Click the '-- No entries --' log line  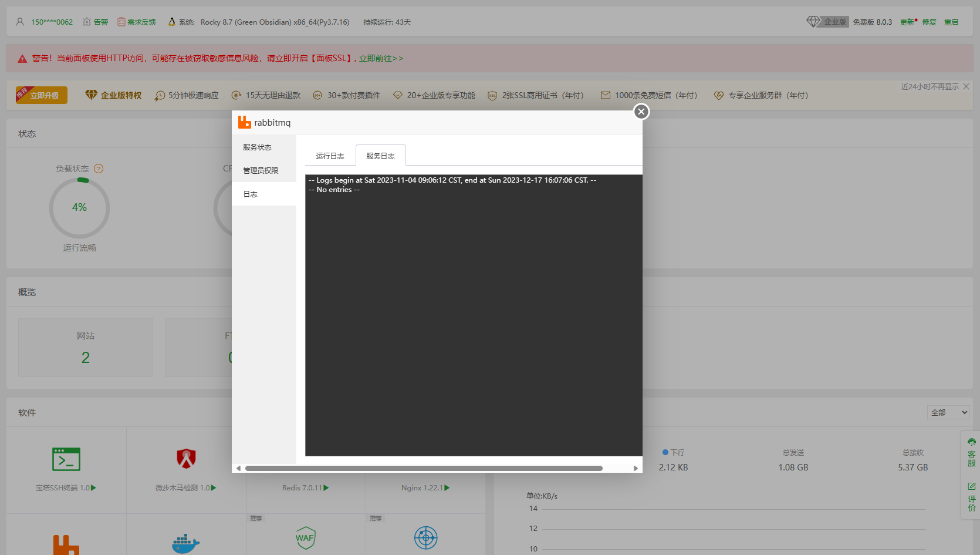click(x=334, y=190)
